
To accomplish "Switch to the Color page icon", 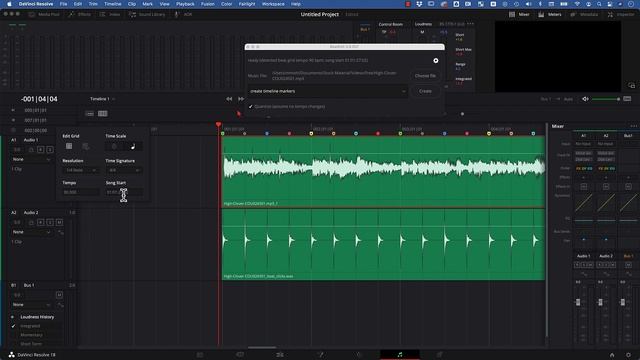I will (x=360, y=355).
